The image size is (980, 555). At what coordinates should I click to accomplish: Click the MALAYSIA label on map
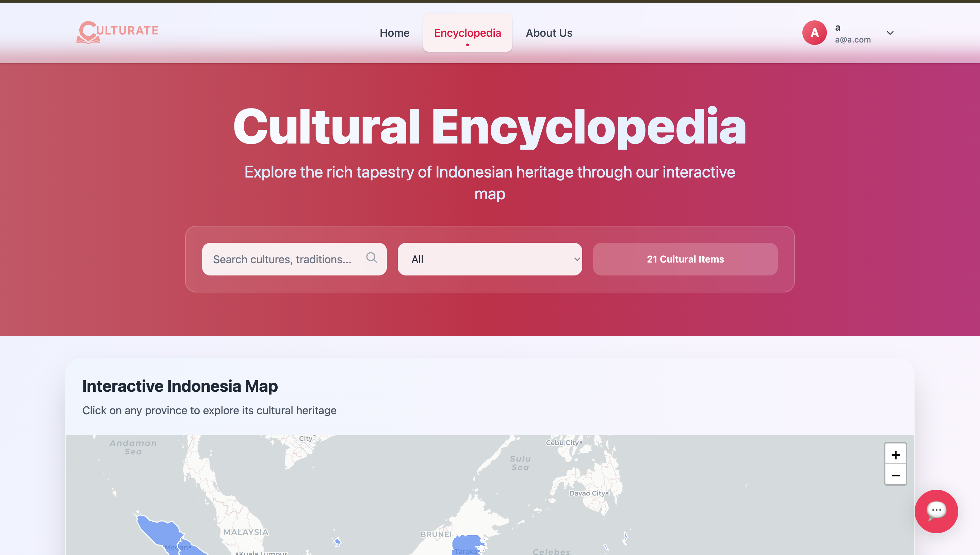coord(246,532)
